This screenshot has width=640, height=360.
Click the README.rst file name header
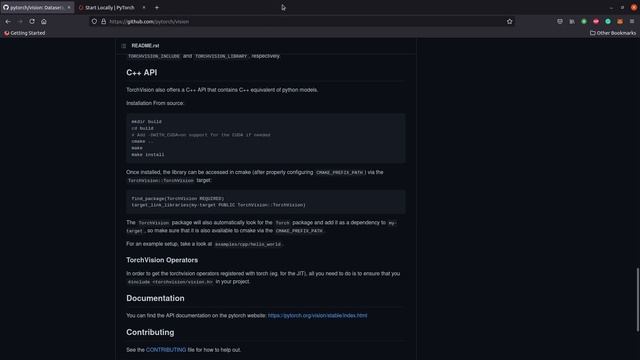[145, 46]
